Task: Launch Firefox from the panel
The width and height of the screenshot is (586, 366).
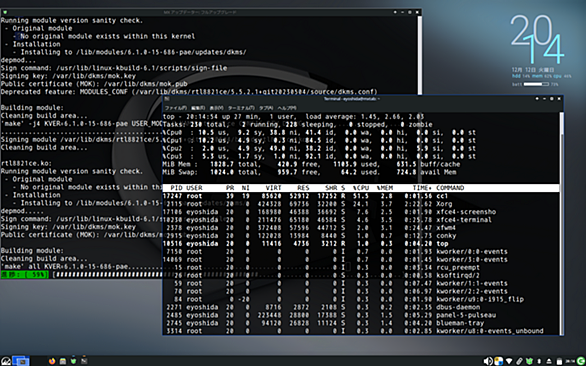Action: (52, 361)
